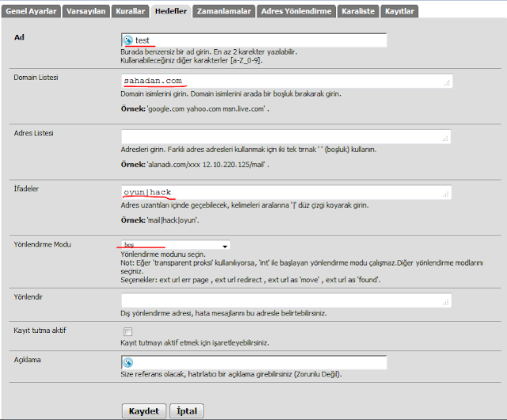The height and width of the screenshot is (420, 507).
Task: Click the example text 'google.com yahoo.com msn.live.com'
Action: 206,109
